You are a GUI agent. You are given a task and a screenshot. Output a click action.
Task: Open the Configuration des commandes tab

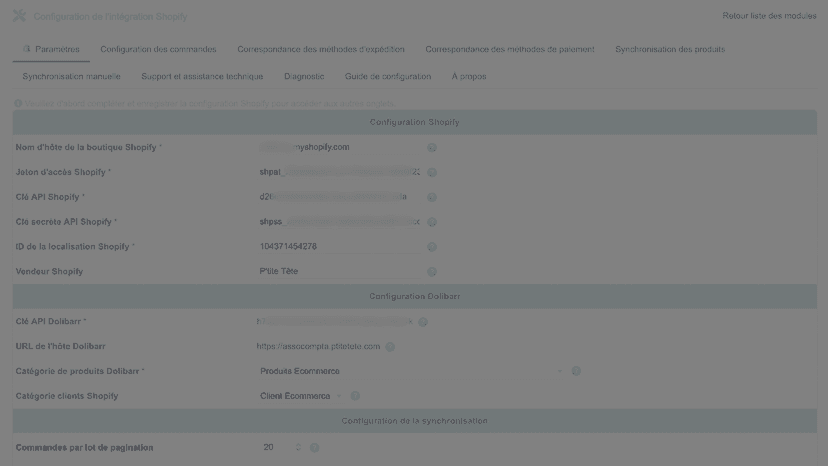tap(158, 49)
